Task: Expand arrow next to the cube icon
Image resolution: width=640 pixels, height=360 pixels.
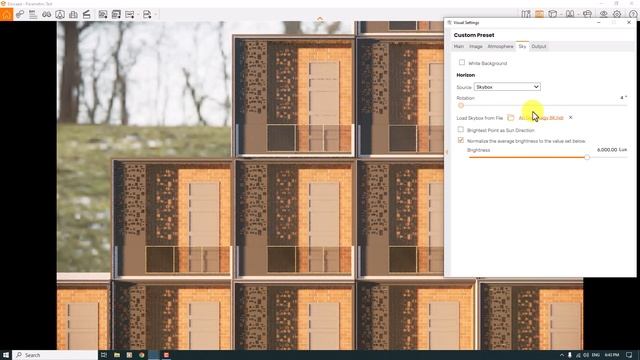Action: point(560,14)
